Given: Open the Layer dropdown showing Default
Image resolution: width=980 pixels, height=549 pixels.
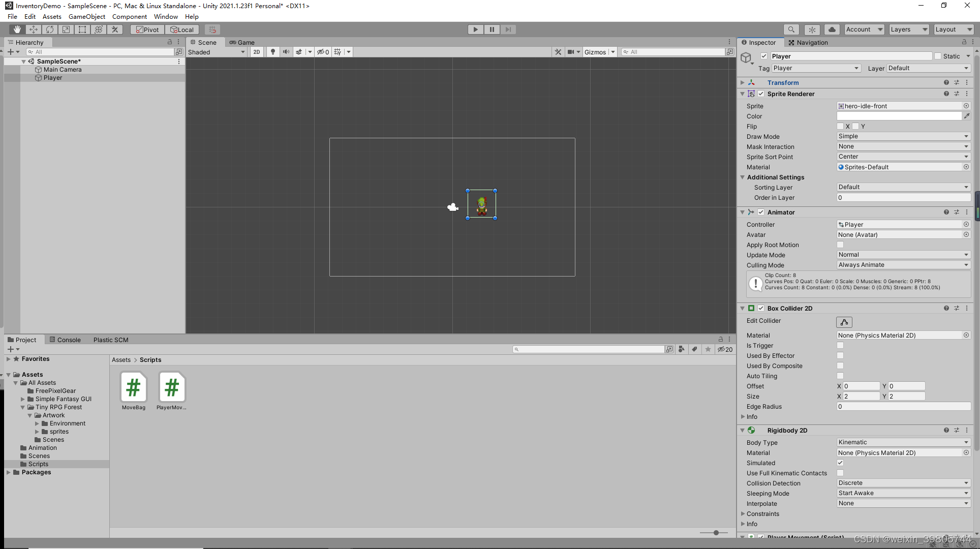Looking at the screenshot, I should coord(929,68).
